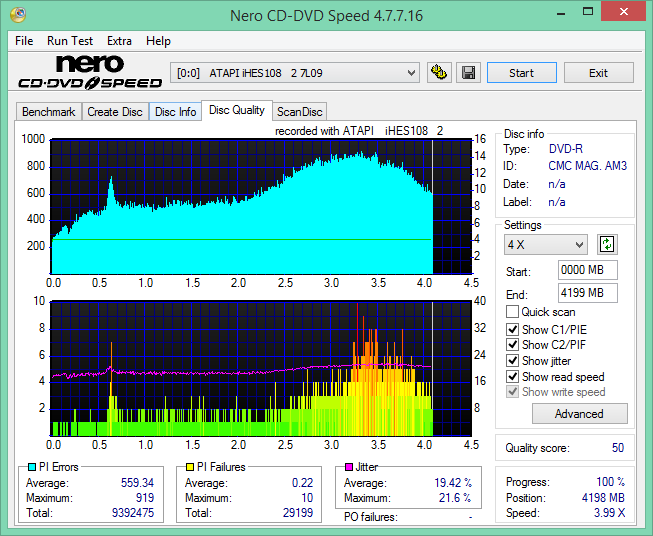Image resolution: width=653 pixels, height=536 pixels.
Task: Click the green refresh speed icon
Action: (x=607, y=244)
